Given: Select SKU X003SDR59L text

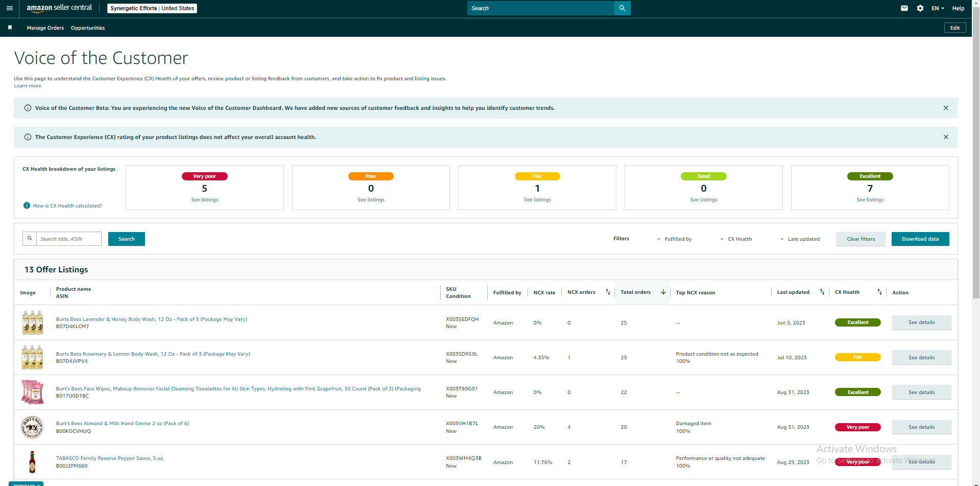Looking at the screenshot, I should click(x=462, y=354).
